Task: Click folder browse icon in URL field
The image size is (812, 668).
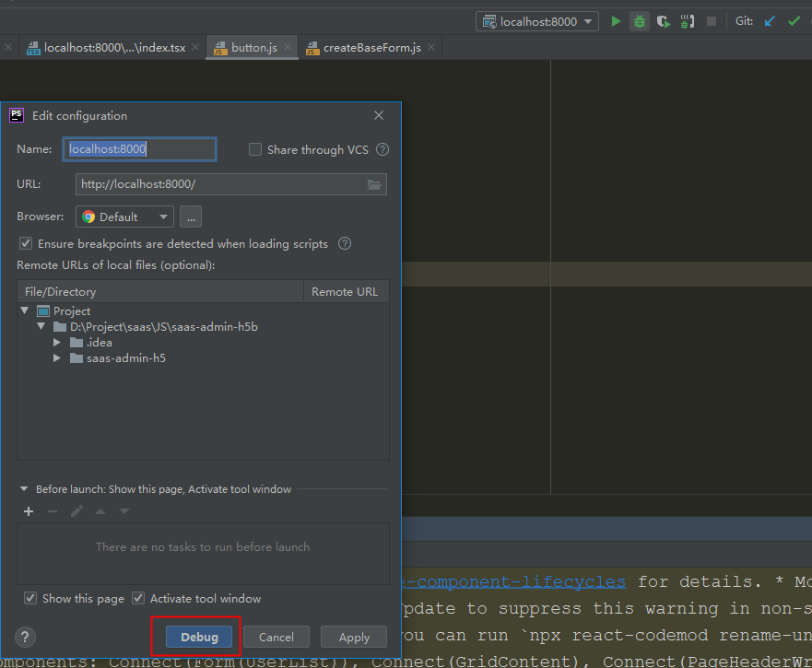Action: coord(374,184)
